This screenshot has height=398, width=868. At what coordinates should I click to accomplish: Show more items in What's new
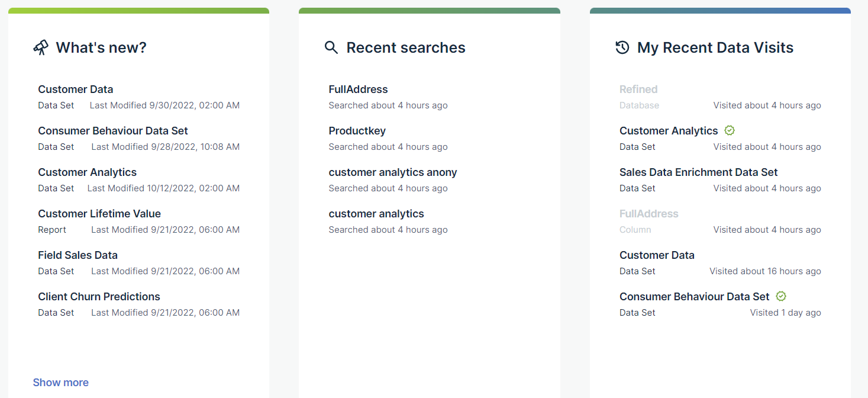click(x=60, y=383)
